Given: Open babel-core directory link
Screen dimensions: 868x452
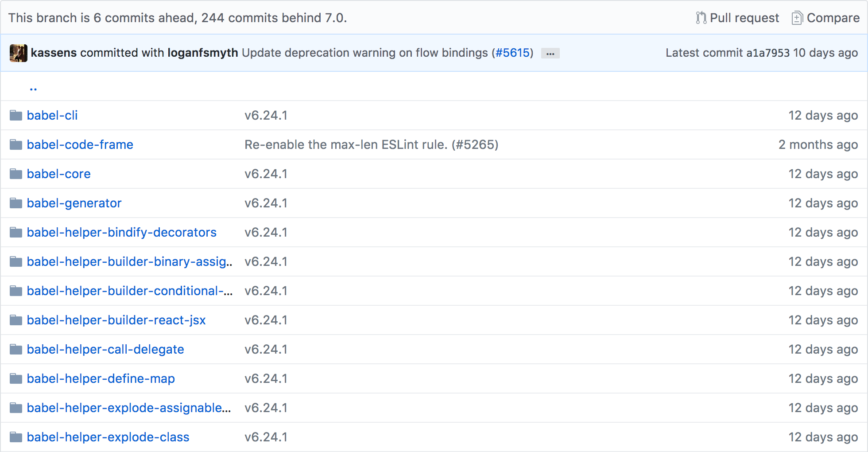Looking at the screenshot, I should (x=59, y=174).
